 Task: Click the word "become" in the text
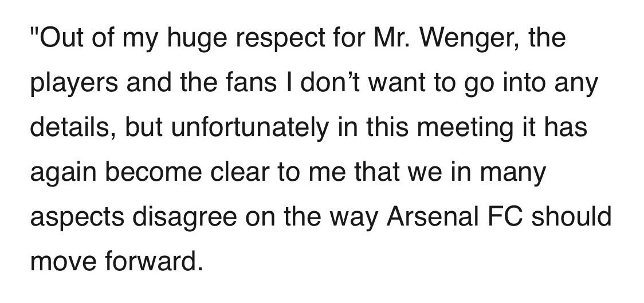point(153,172)
